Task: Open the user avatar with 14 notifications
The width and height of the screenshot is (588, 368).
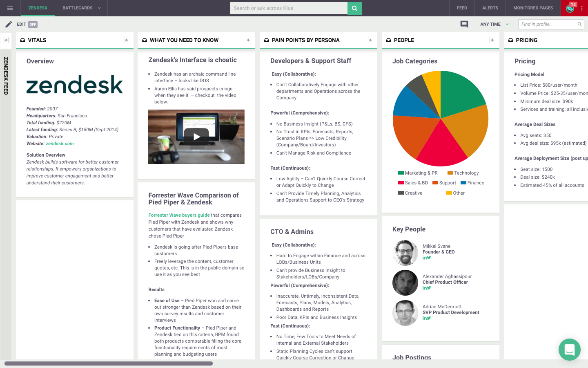Action: coord(570,8)
